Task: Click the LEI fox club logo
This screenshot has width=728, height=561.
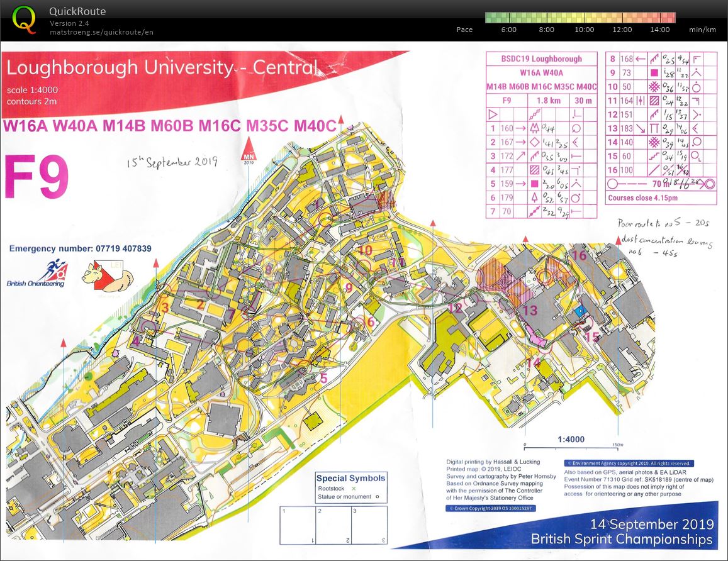Action: point(107,277)
